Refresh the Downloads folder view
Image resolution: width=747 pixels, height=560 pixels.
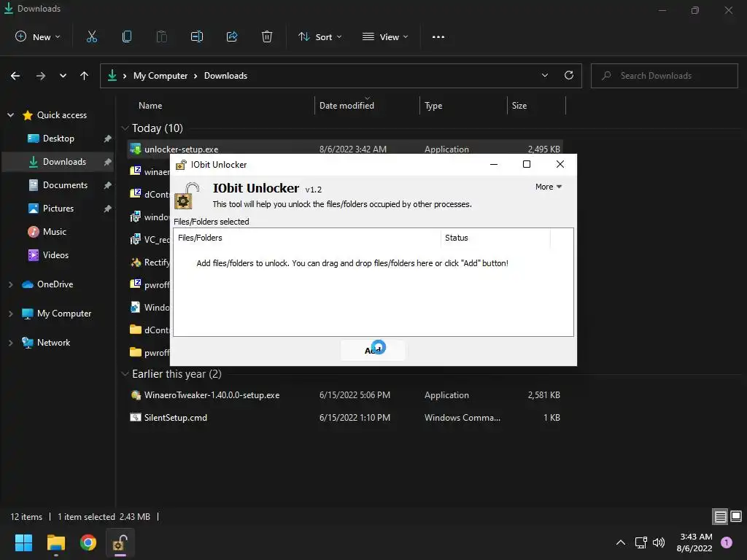pyautogui.click(x=569, y=75)
